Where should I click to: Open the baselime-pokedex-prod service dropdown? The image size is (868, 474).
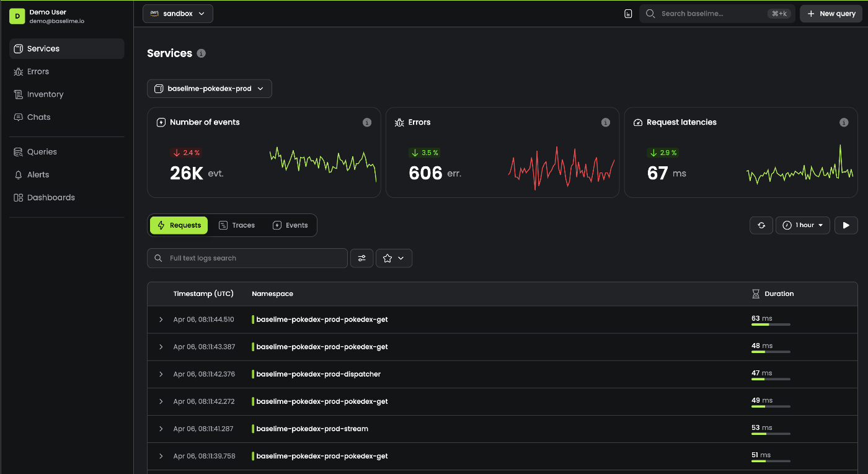pos(210,89)
